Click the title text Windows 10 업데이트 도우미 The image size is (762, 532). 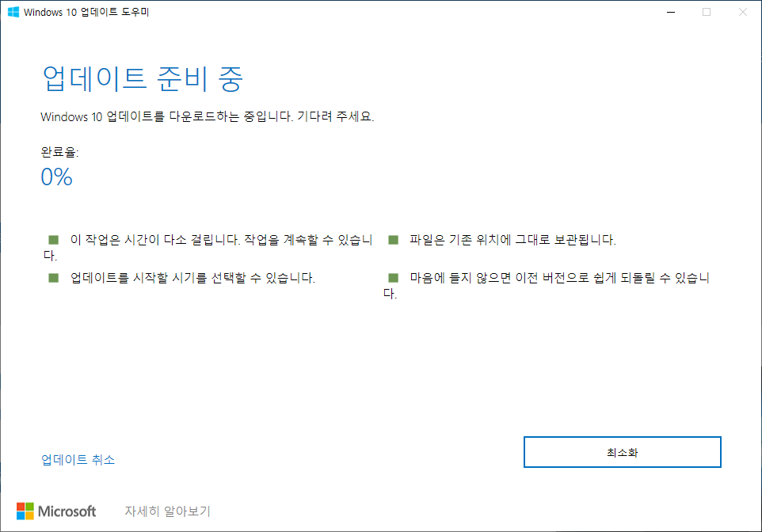[86, 12]
